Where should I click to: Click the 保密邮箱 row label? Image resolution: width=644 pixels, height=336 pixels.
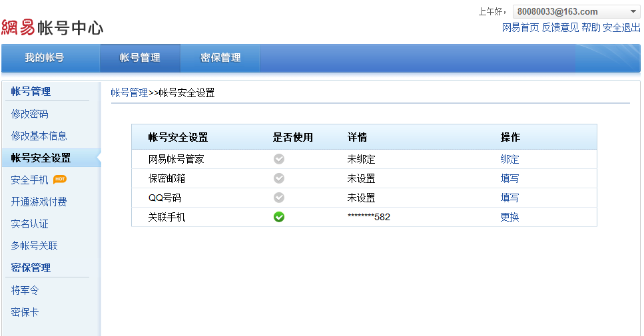(x=166, y=178)
